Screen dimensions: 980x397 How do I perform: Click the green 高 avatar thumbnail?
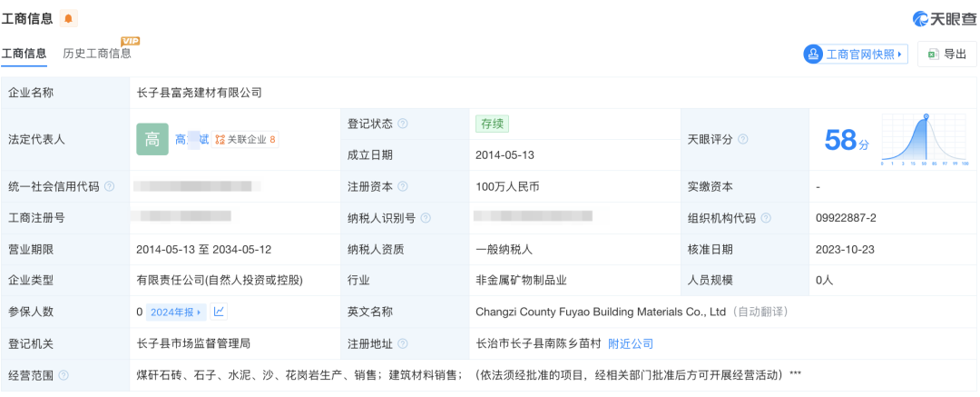pyautogui.click(x=152, y=139)
